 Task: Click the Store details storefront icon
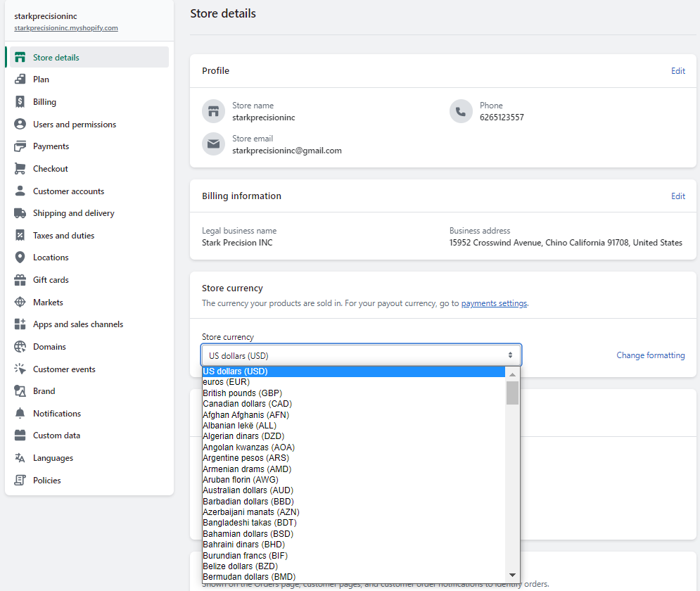pyautogui.click(x=20, y=57)
